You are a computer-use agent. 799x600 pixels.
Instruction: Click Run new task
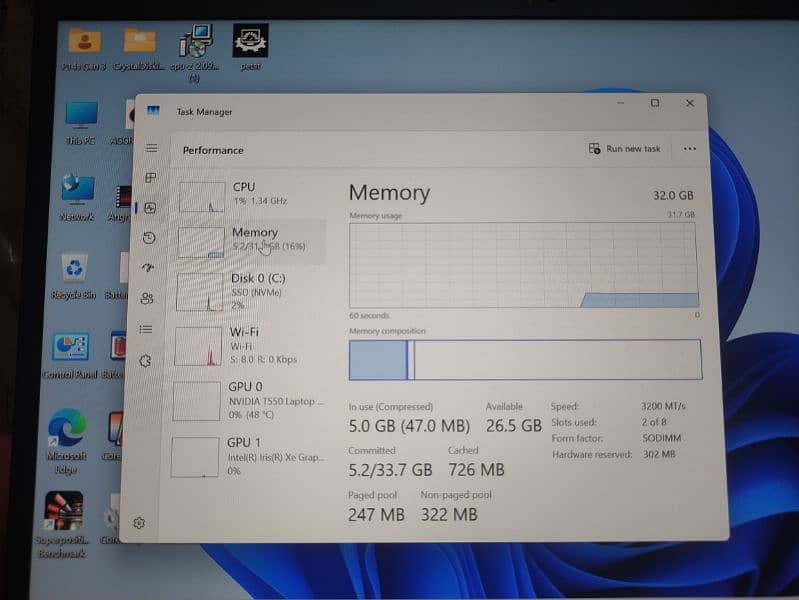pyautogui.click(x=624, y=148)
